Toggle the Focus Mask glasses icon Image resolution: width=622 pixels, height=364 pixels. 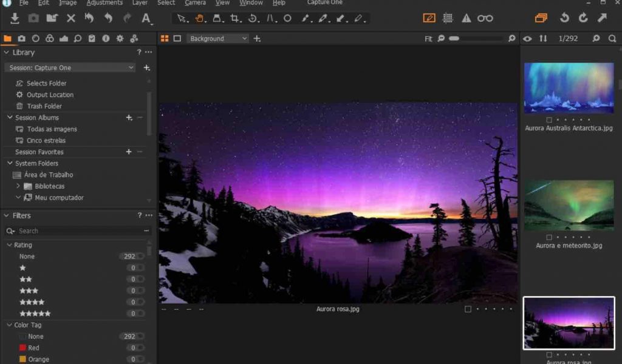click(x=484, y=18)
